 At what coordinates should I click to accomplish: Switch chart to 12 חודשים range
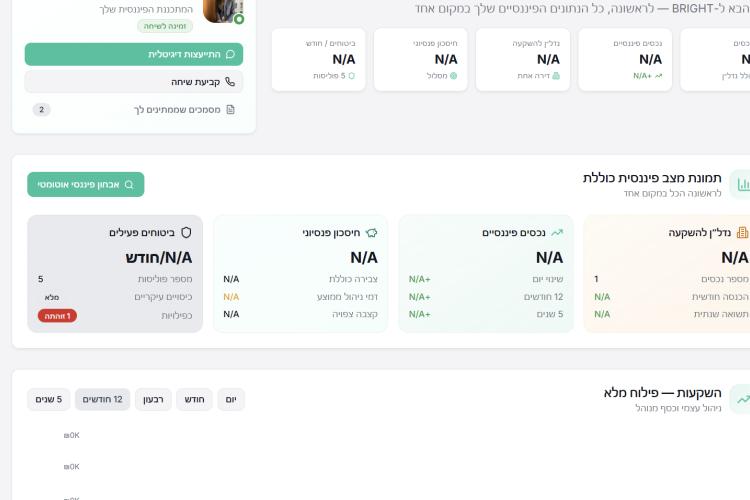pyautogui.click(x=102, y=400)
